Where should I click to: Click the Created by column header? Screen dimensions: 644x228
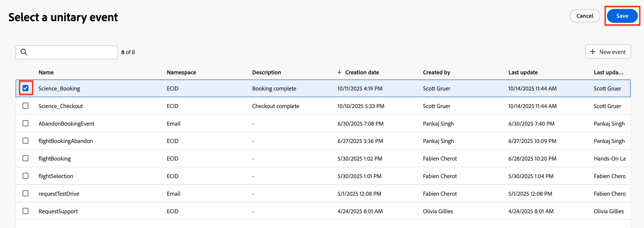(x=437, y=72)
